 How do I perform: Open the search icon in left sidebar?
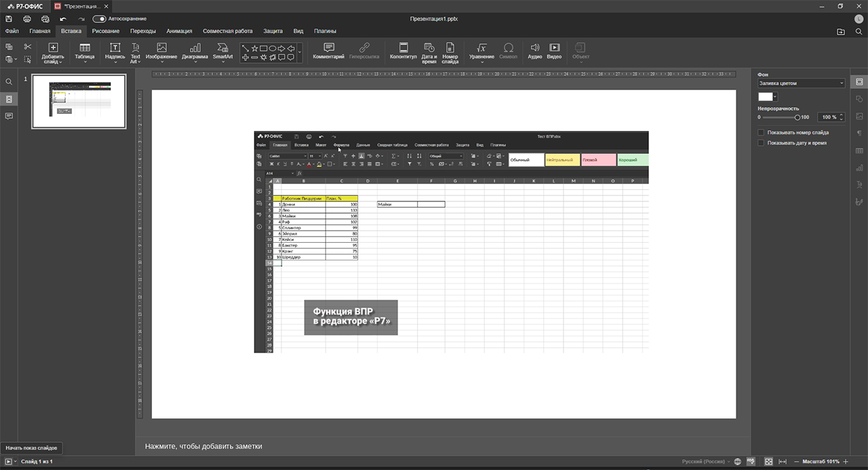pos(9,81)
